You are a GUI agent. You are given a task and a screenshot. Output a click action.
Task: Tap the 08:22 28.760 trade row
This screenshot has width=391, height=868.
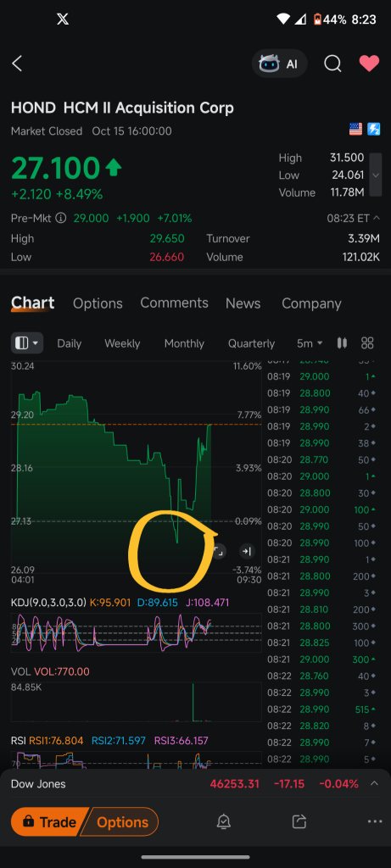click(322, 676)
